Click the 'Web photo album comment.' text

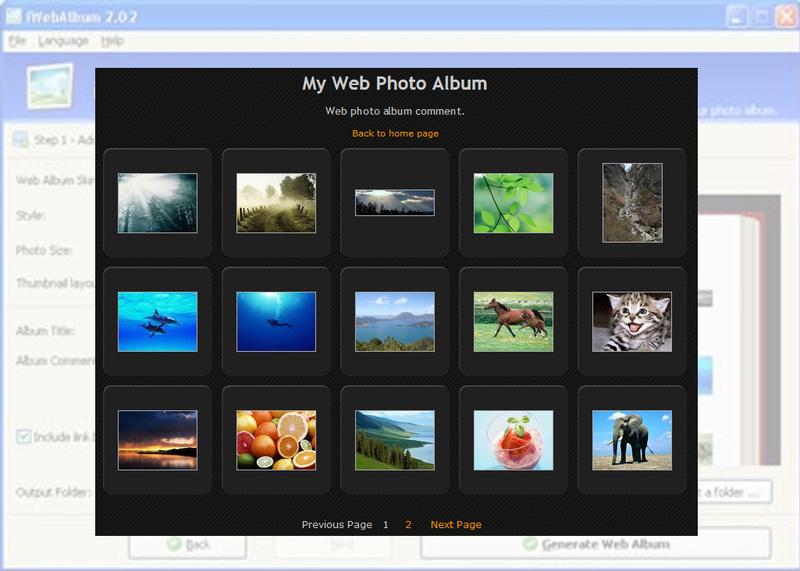pos(395,111)
